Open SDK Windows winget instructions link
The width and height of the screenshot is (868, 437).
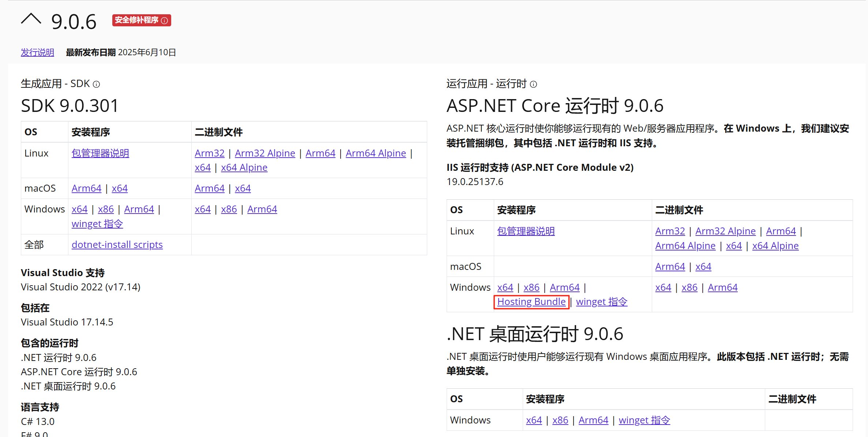point(97,224)
